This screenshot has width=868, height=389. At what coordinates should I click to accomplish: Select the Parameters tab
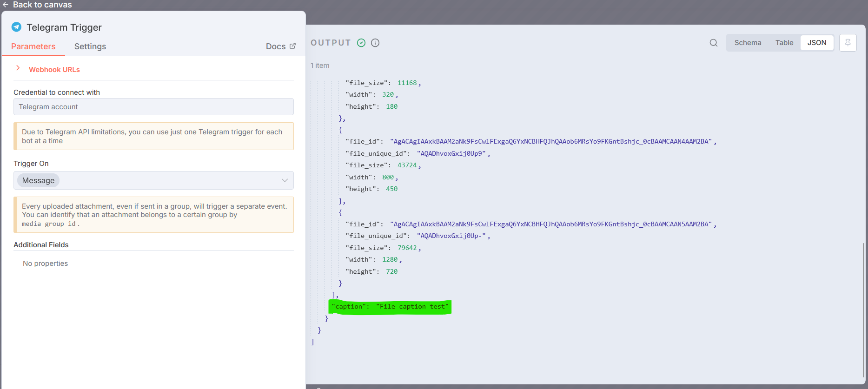point(33,46)
